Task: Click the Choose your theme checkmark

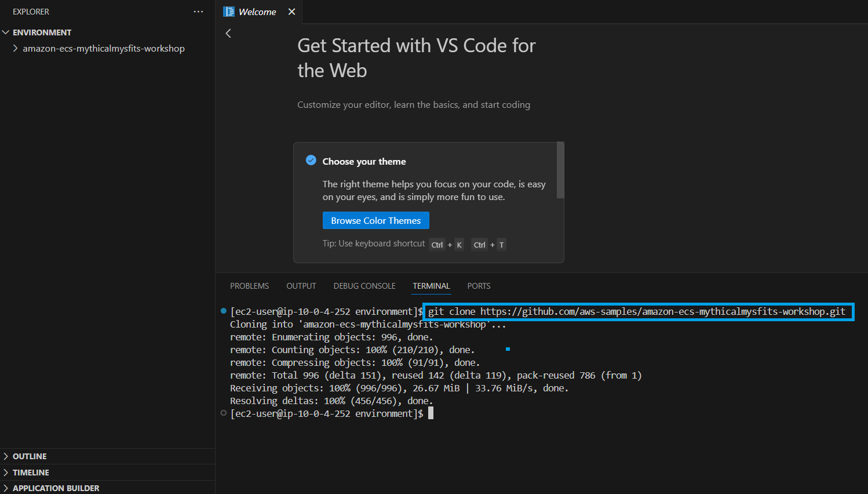Action: point(311,160)
